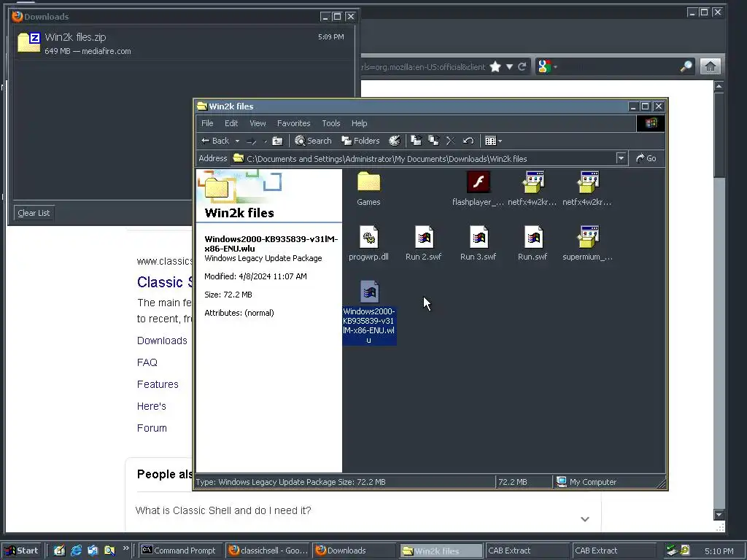
Task: Select the first netfx4w2kr installer
Action: click(533, 189)
